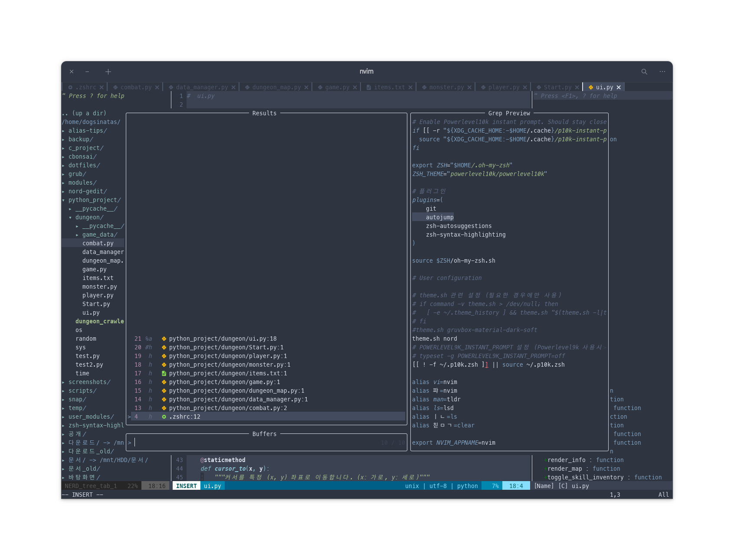734x560 pixels.
Task: Click Python icon on the active ui.py tab
Action: (x=591, y=88)
